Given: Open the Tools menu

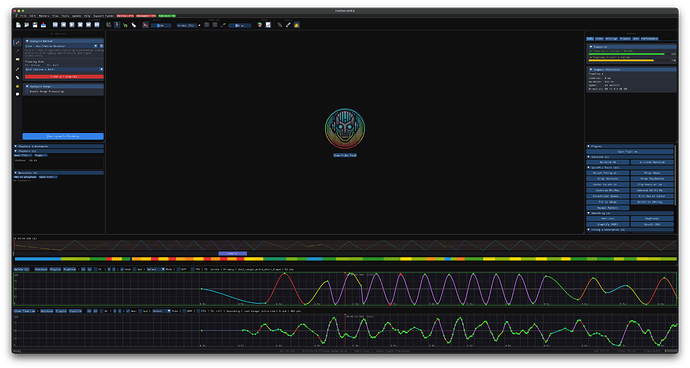Looking at the screenshot, I should click(65, 16).
